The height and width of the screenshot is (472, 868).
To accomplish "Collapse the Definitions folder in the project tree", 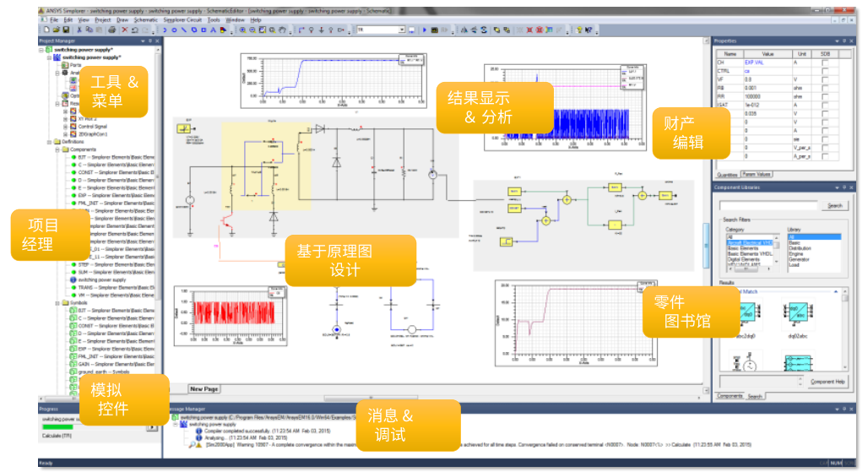I will [x=50, y=142].
